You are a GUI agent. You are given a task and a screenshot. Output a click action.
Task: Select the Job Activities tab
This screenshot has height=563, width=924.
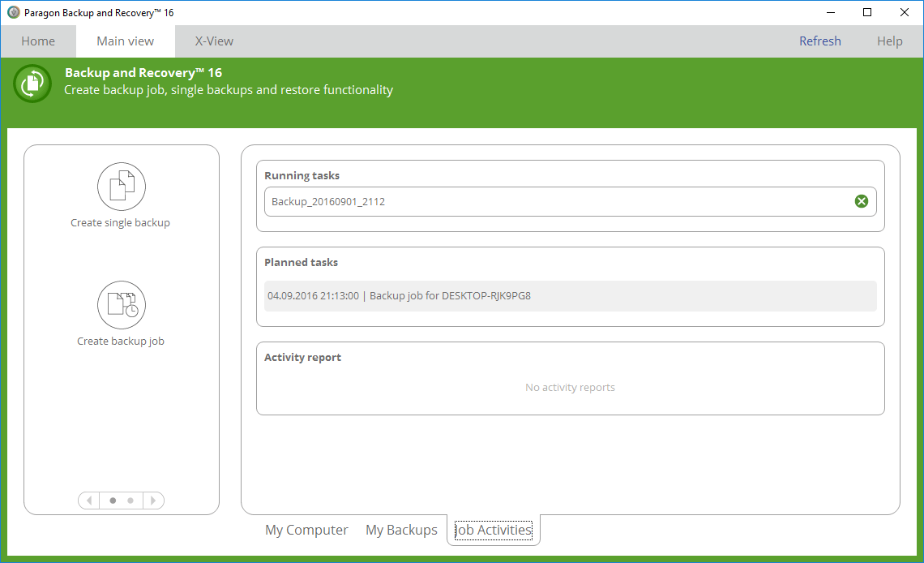(494, 530)
